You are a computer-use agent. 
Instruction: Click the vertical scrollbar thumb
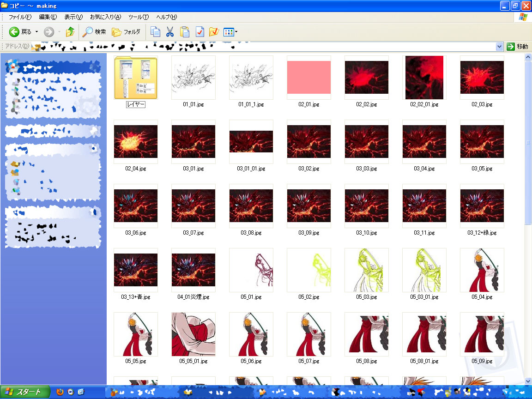[528, 143]
